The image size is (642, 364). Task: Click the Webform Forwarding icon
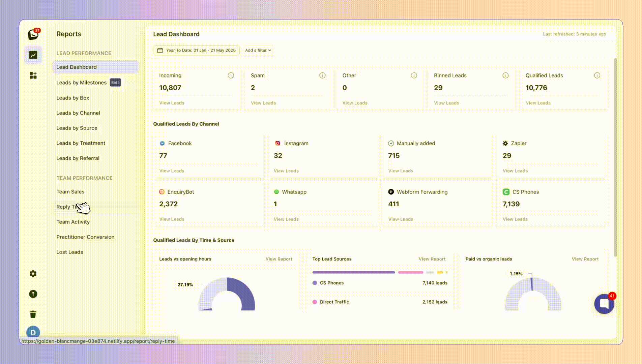click(x=391, y=192)
